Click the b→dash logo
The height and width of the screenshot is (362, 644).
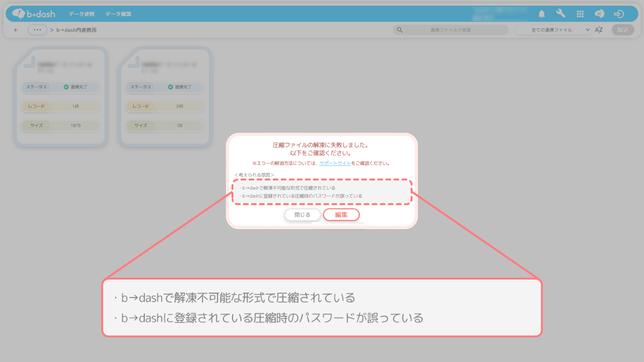(34, 14)
